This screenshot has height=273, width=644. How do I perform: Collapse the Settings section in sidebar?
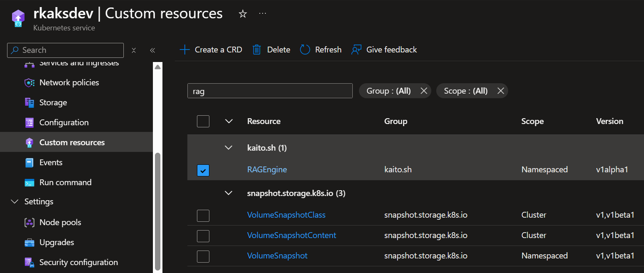point(15,202)
